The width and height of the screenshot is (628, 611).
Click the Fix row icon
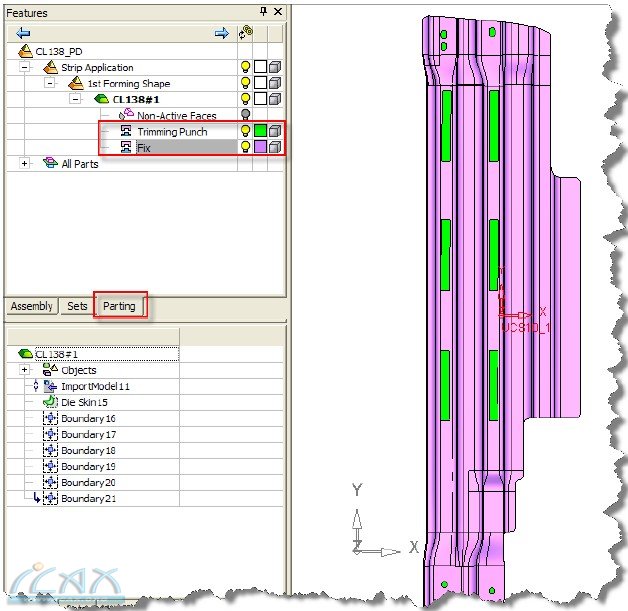[x=126, y=147]
